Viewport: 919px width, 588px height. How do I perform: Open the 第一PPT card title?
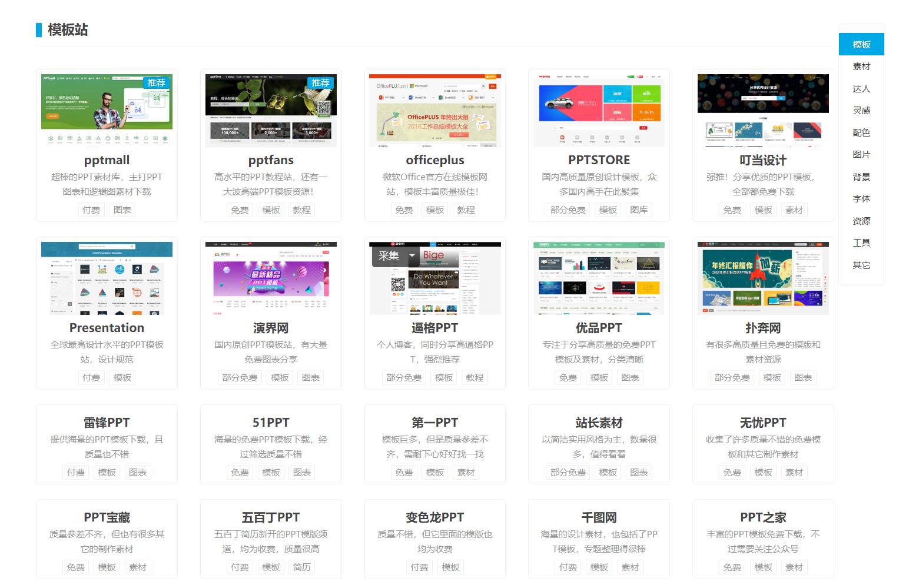(435, 423)
